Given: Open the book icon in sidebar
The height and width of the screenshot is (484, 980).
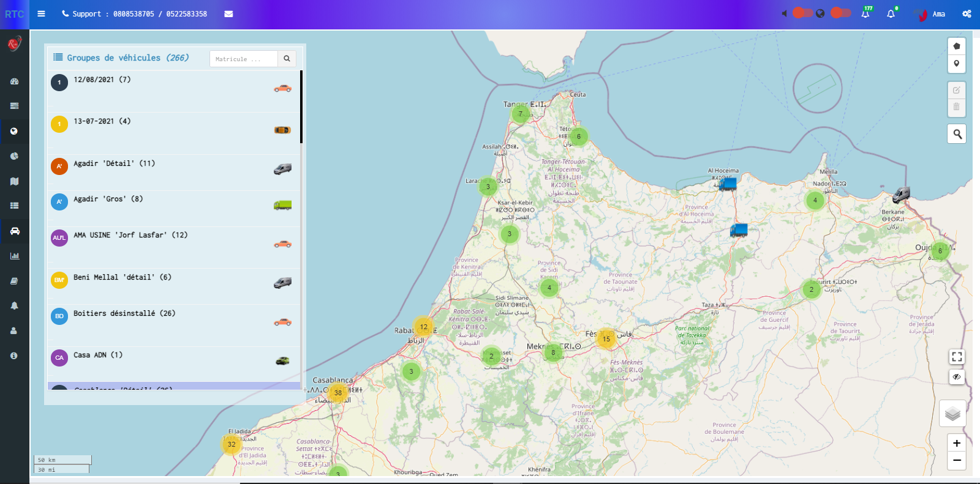Looking at the screenshot, I should click(x=14, y=281).
